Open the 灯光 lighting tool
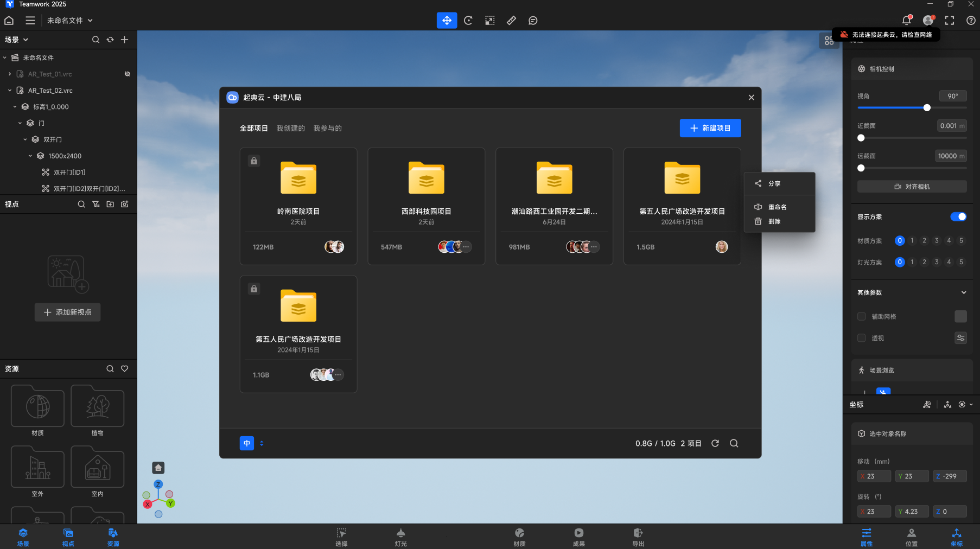980x549 pixels. [x=400, y=537]
